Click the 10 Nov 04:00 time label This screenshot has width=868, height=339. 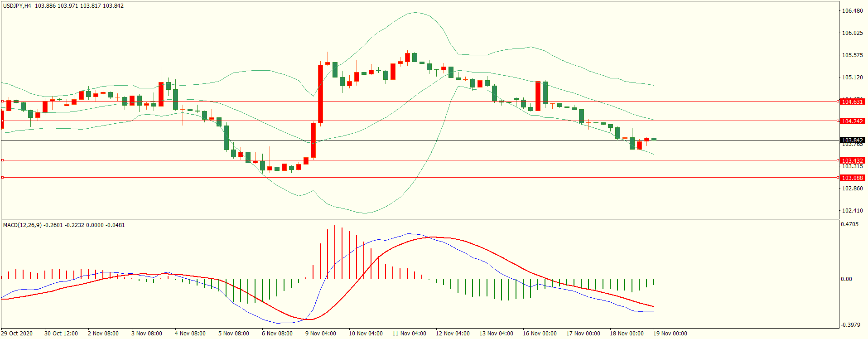pos(366,334)
